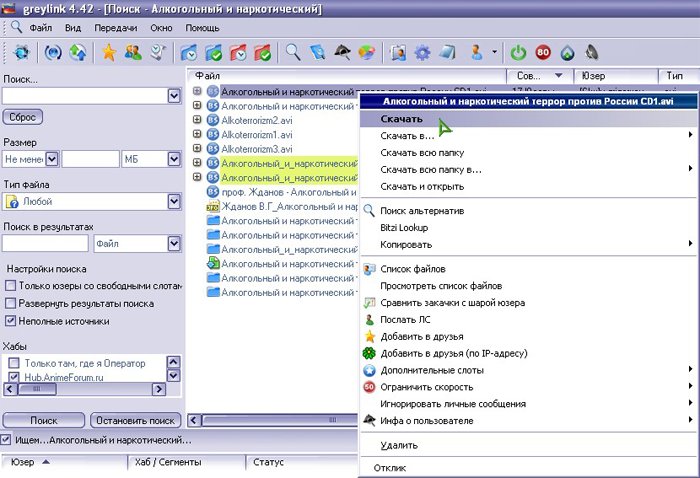Open network statistics pie chart icon

[x=367, y=53]
